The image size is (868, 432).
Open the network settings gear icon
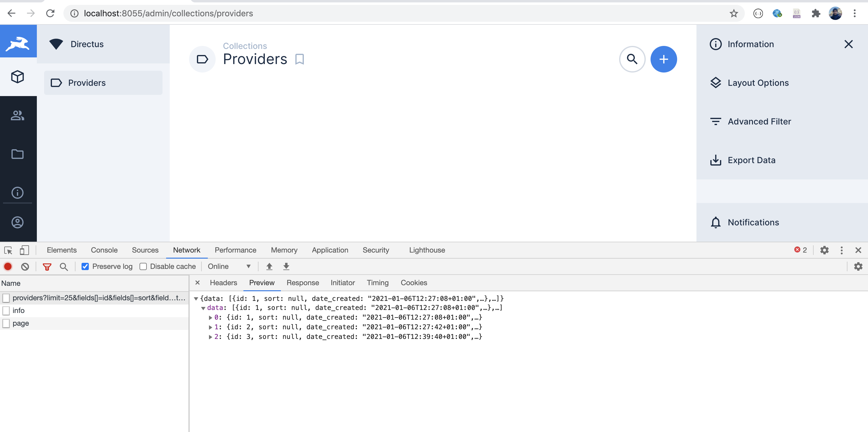click(x=858, y=266)
